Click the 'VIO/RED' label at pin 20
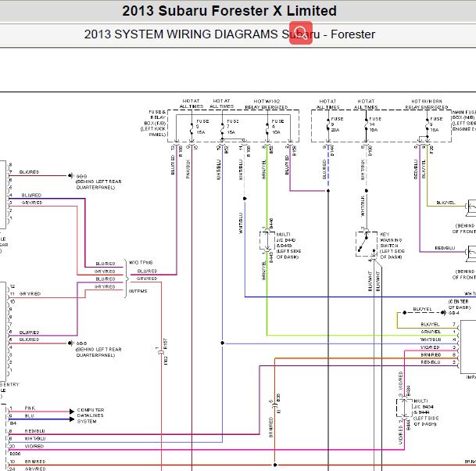This screenshot has width=476, height=471. click(x=34, y=447)
